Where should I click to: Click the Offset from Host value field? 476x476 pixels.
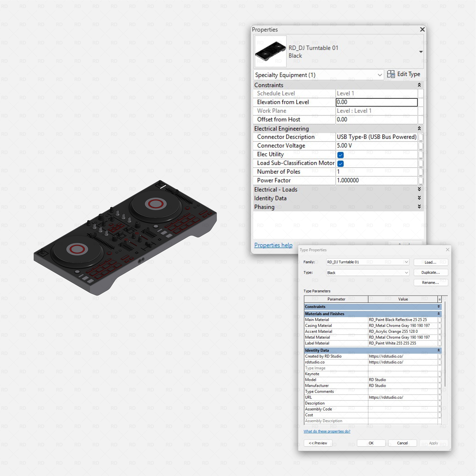(x=377, y=119)
